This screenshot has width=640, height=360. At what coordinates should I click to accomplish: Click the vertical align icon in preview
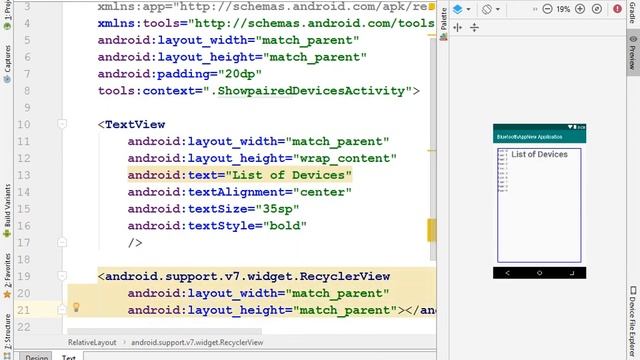(x=474, y=27)
